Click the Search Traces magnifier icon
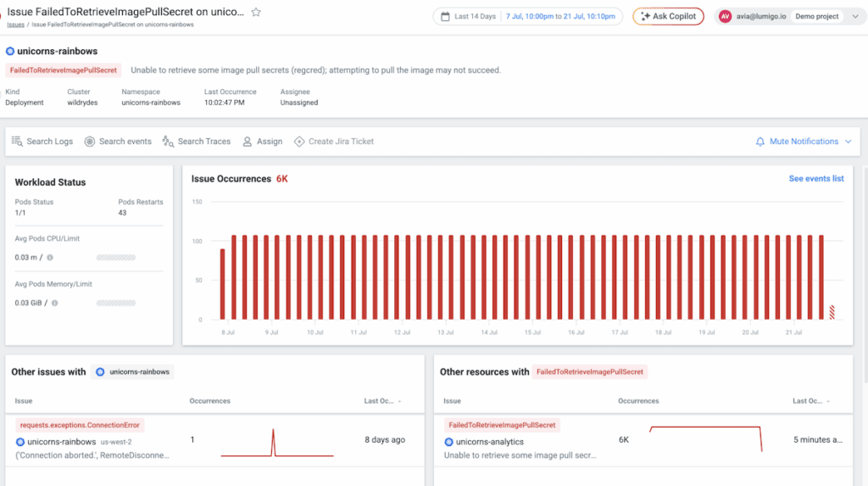Screen dimensions: 868x486 (x=168, y=142)
